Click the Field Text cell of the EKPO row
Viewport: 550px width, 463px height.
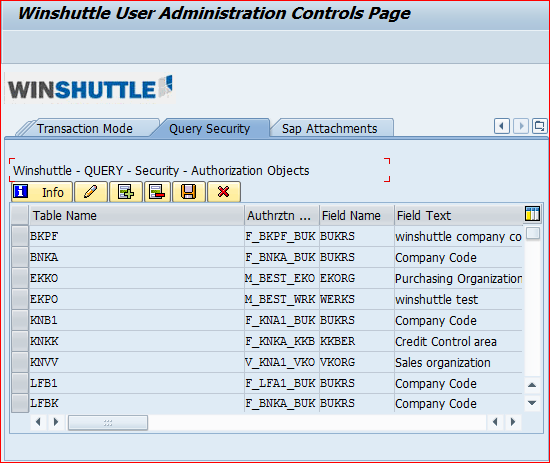pos(458,299)
